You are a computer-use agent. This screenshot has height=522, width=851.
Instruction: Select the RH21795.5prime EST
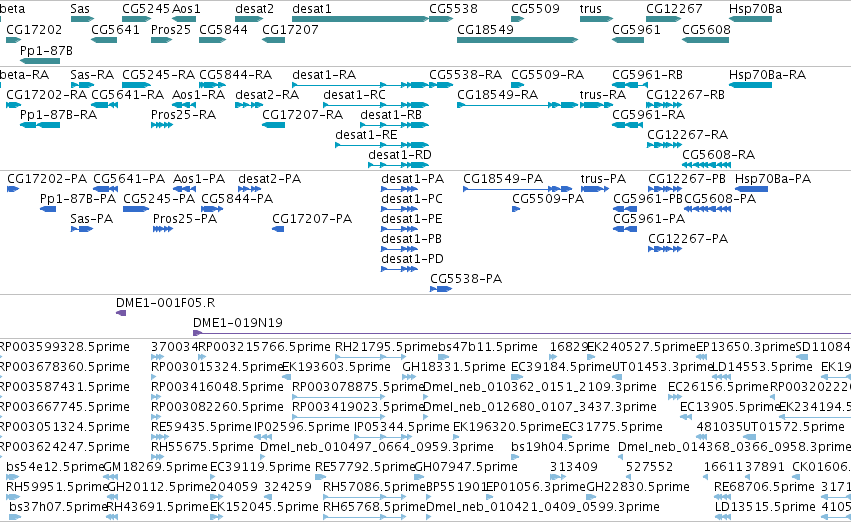[370, 357]
